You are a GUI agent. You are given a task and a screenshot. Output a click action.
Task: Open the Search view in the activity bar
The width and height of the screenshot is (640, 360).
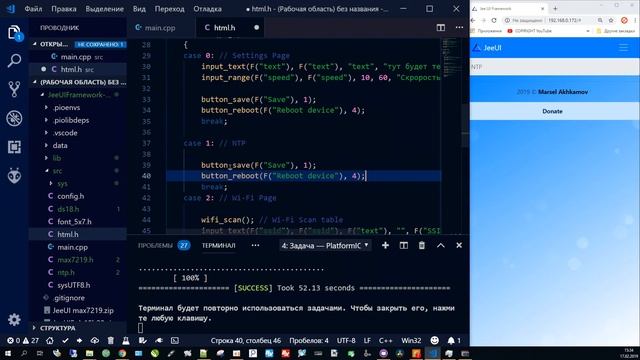point(14,60)
